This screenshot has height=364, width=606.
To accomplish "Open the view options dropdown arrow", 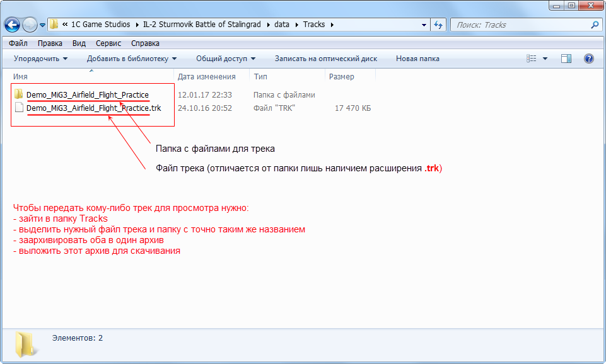I will tap(545, 59).
